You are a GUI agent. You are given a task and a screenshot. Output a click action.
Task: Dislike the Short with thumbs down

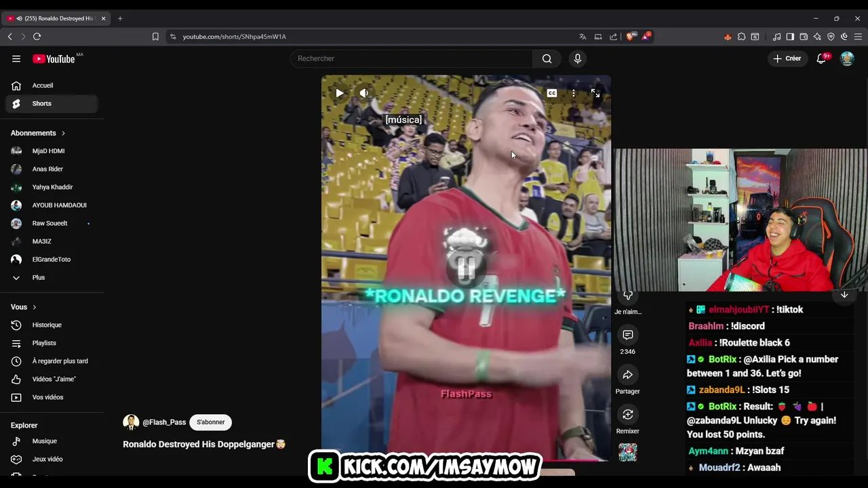click(x=628, y=296)
